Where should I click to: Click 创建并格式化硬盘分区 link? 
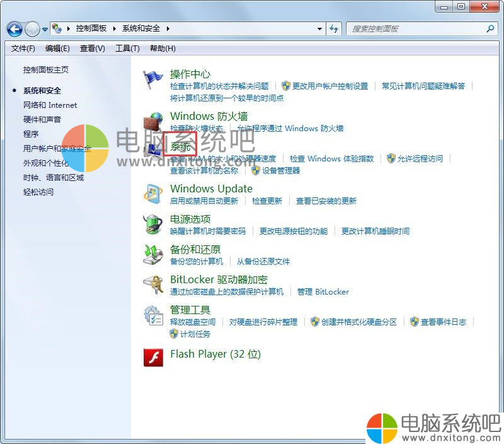[x=358, y=322]
